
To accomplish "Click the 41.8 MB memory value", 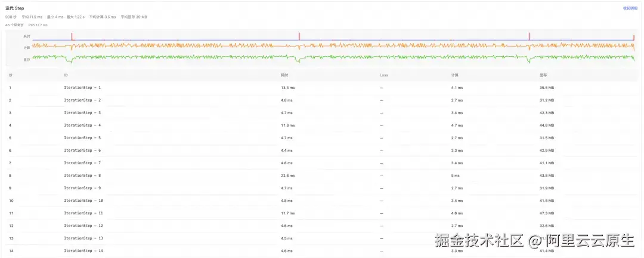I will (547, 201).
